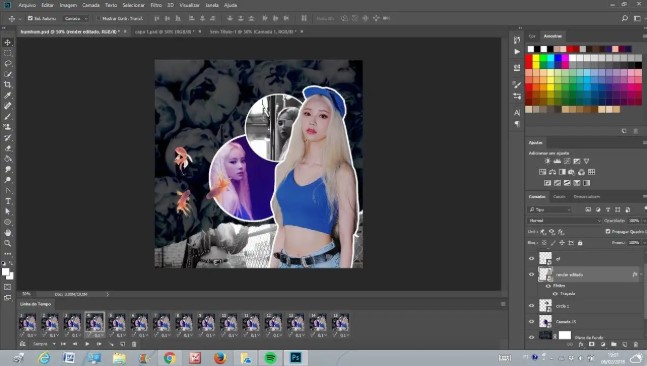
Task: Delete the selected layer with trash icon
Action: [636, 344]
